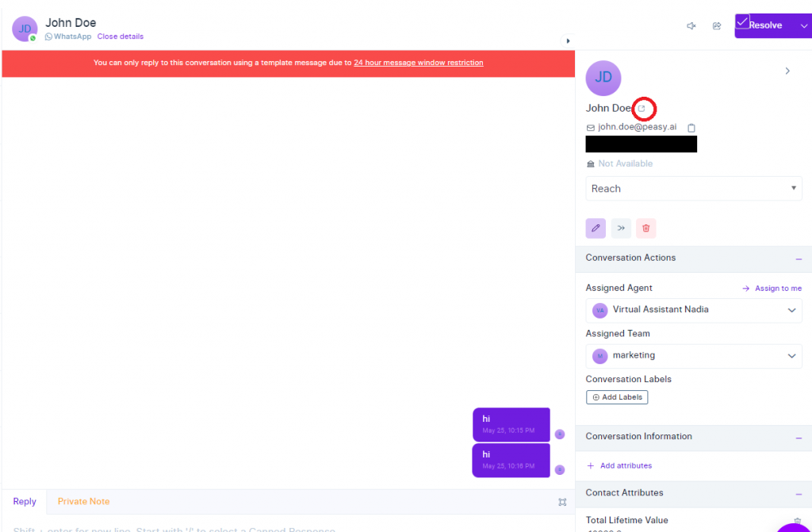Image resolution: width=812 pixels, height=532 pixels.
Task: Click sender avatar beside the 10:15 PM message
Action: 560,434
